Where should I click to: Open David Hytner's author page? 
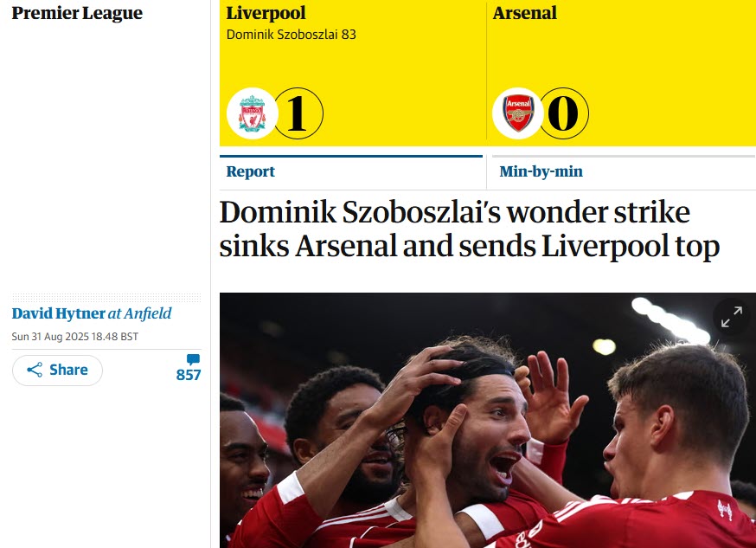click(58, 313)
